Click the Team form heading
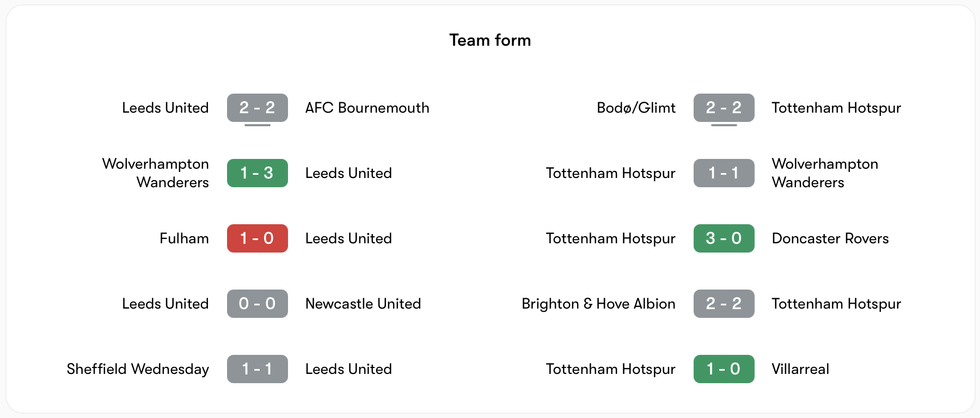This screenshot has height=418, width=980. [x=490, y=40]
